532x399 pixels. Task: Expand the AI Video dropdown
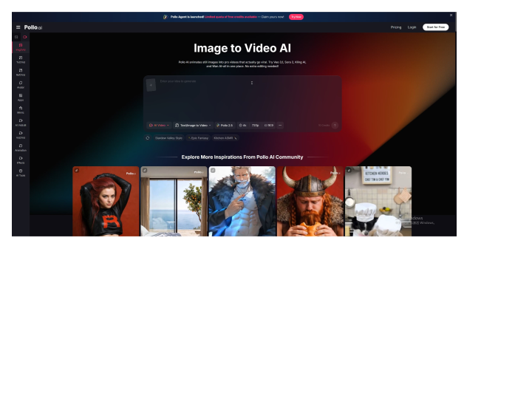click(159, 125)
